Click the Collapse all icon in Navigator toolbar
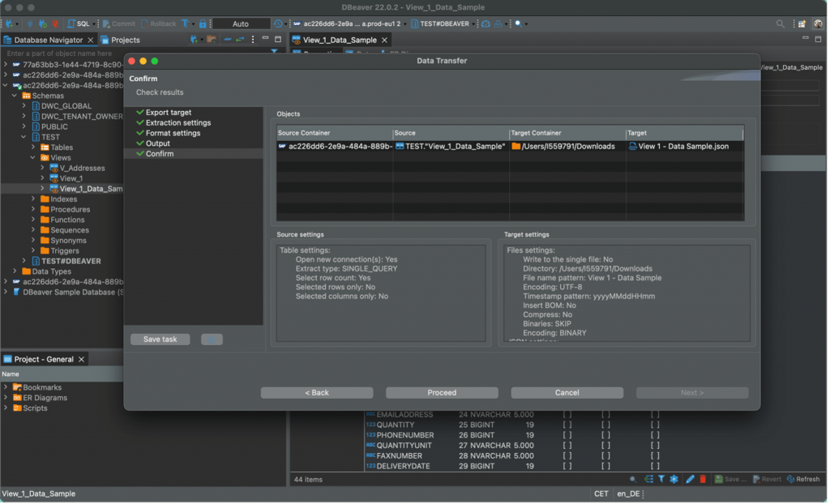 point(227,40)
